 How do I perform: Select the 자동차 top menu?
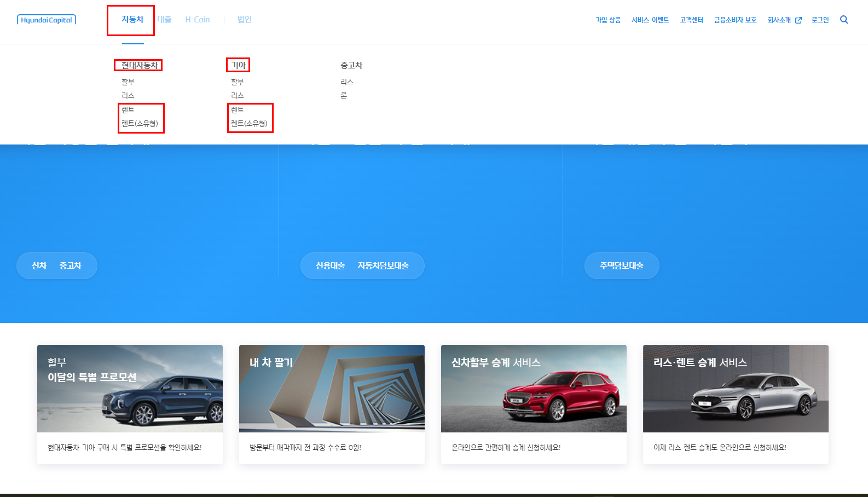(x=132, y=20)
